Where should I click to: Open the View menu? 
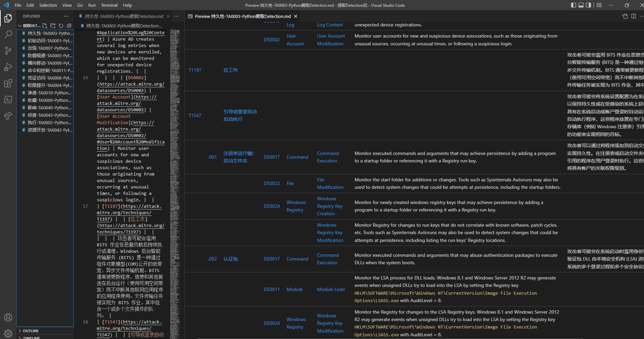click(x=67, y=5)
